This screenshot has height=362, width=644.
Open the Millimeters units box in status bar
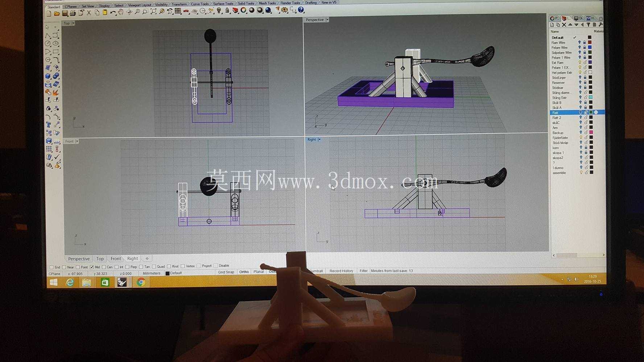click(151, 273)
